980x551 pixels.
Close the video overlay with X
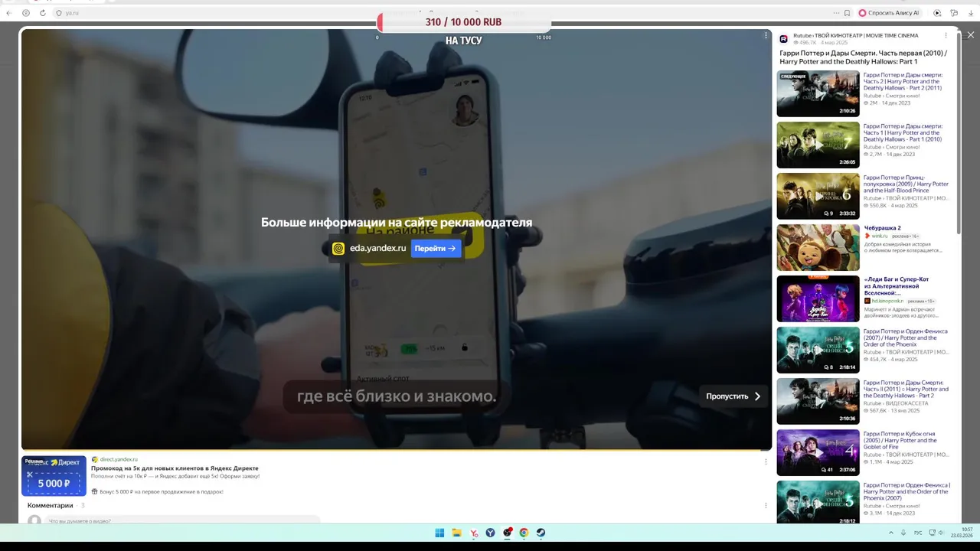[971, 35]
